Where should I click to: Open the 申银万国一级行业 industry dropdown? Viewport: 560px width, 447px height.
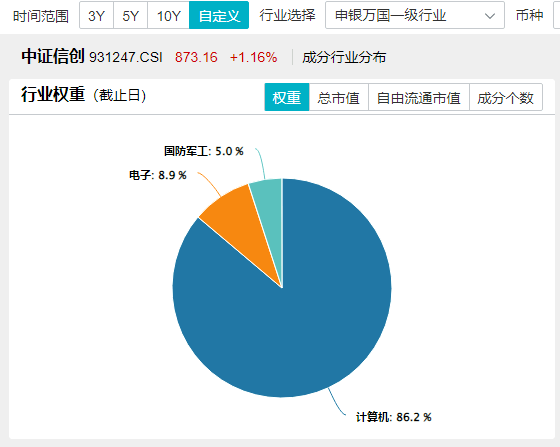coord(415,15)
